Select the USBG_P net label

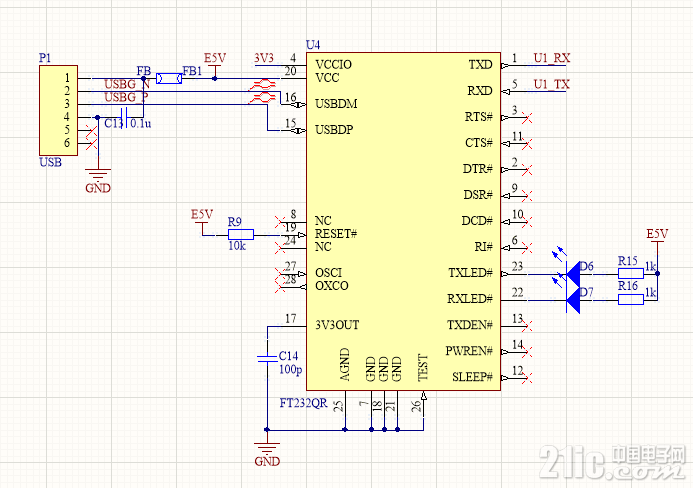click(126, 97)
